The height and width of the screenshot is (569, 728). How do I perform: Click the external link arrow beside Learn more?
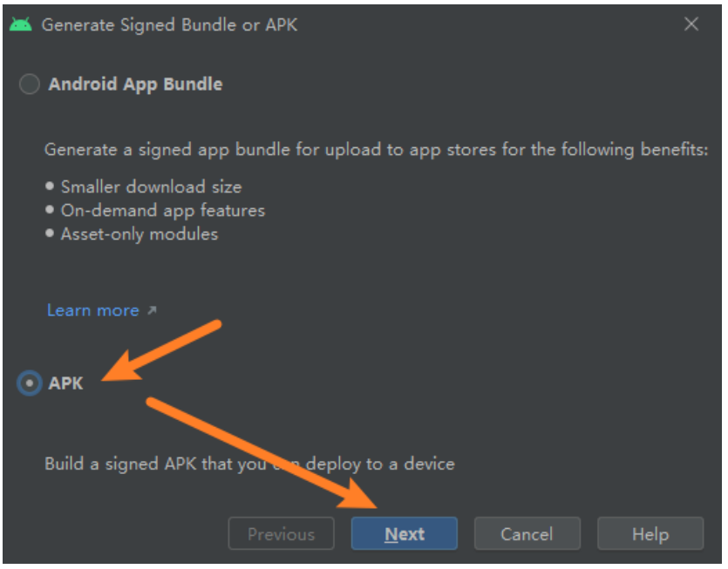[152, 310]
